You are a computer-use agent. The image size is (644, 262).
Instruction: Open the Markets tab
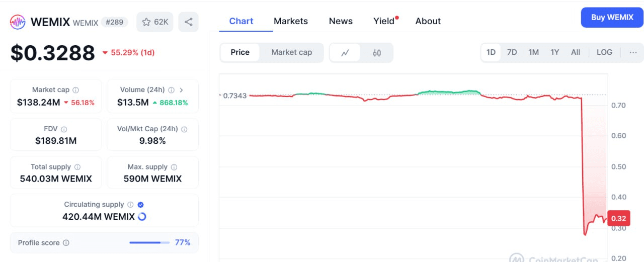[291, 21]
